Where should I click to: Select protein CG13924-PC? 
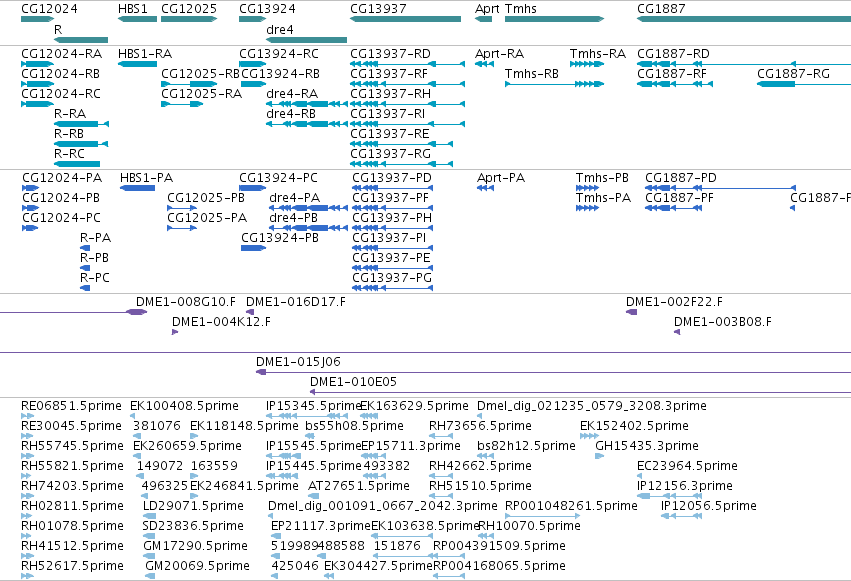point(278,178)
